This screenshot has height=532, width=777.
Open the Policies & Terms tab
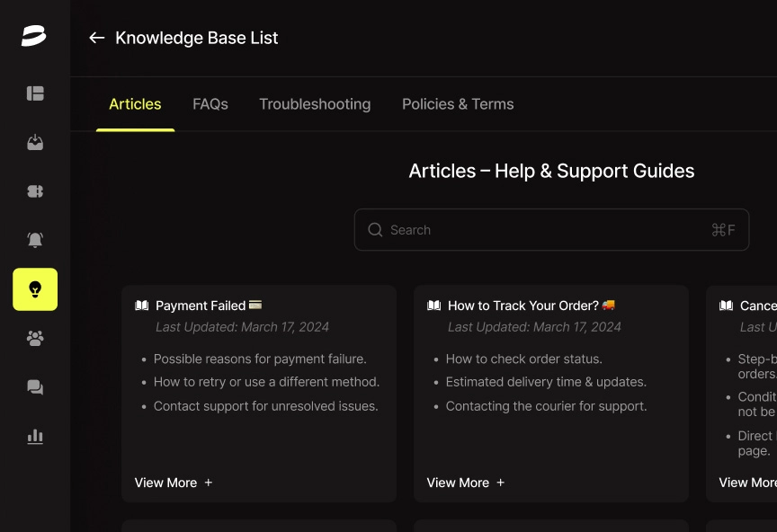458,104
